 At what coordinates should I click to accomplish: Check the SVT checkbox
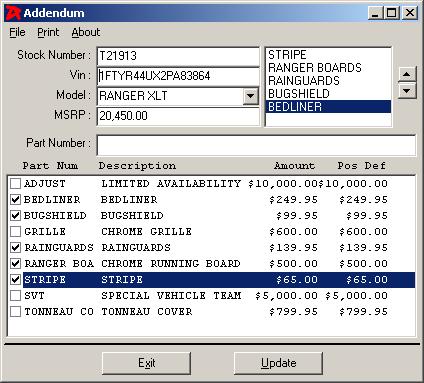pos(15,295)
